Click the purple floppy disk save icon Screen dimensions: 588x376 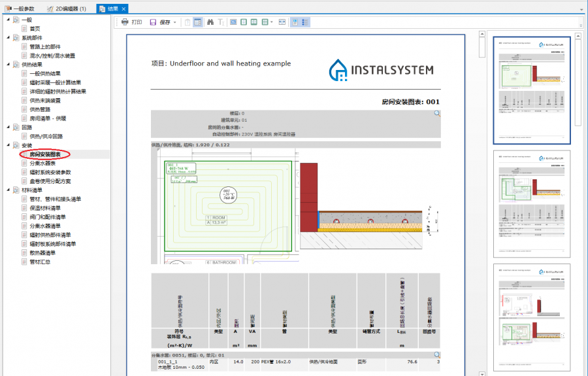tap(153, 22)
